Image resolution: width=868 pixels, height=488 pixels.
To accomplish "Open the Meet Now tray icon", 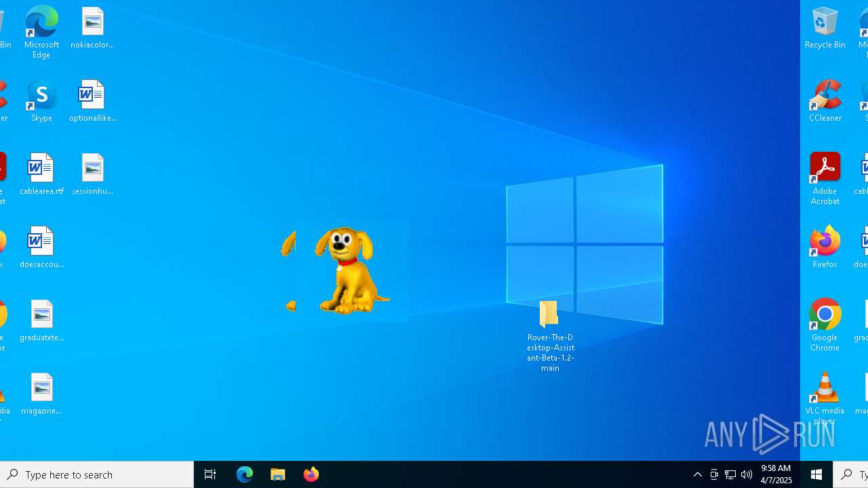I will pos(714,474).
